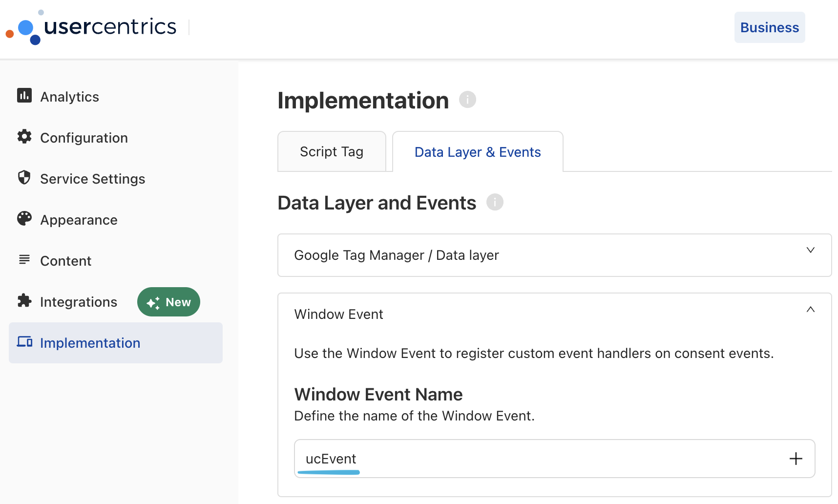Click the plus icon beside ucEvent field
838x504 pixels.
click(x=796, y=459)
